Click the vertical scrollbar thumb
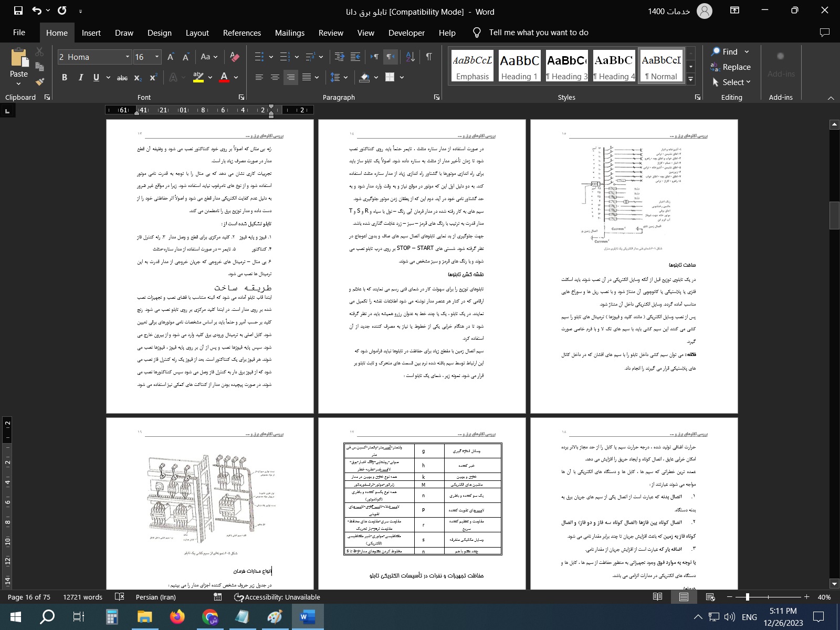 (x=834, y=215)
